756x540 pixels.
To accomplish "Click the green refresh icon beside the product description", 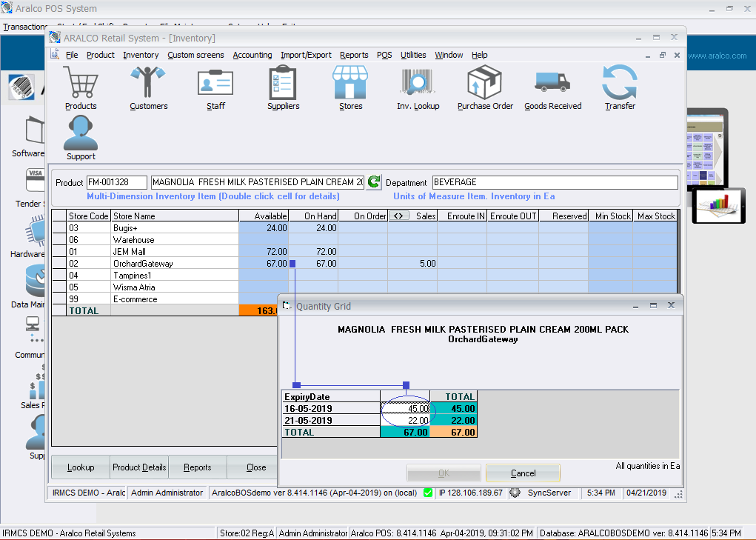I will [x=373, y=181].
